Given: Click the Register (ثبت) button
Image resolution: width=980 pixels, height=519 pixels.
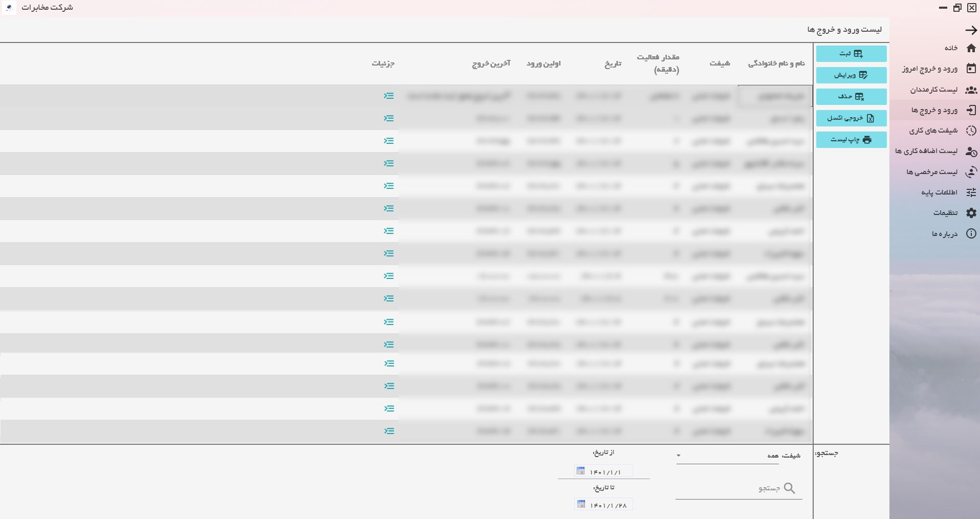Looking at the screenshot, I should click(851, 54).
